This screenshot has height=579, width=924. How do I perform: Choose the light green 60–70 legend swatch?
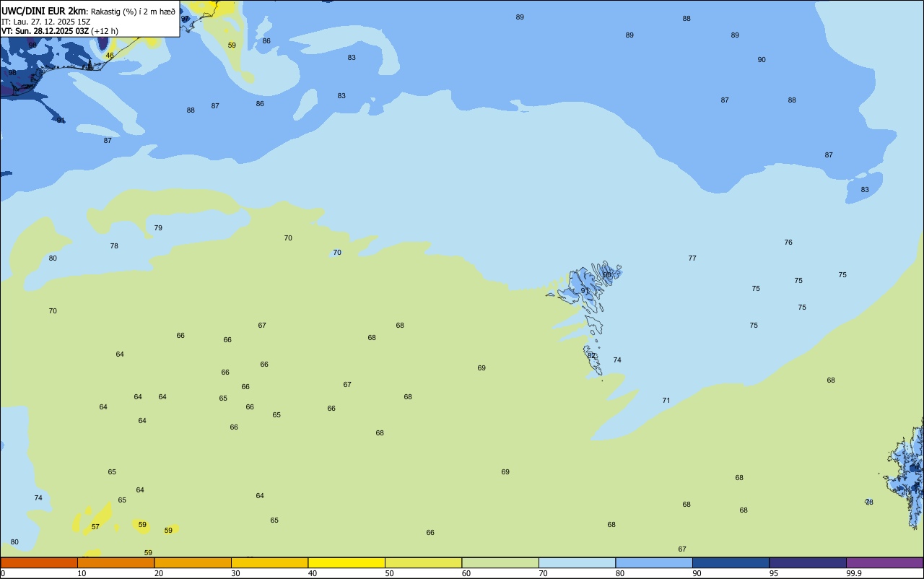[500, 562]
